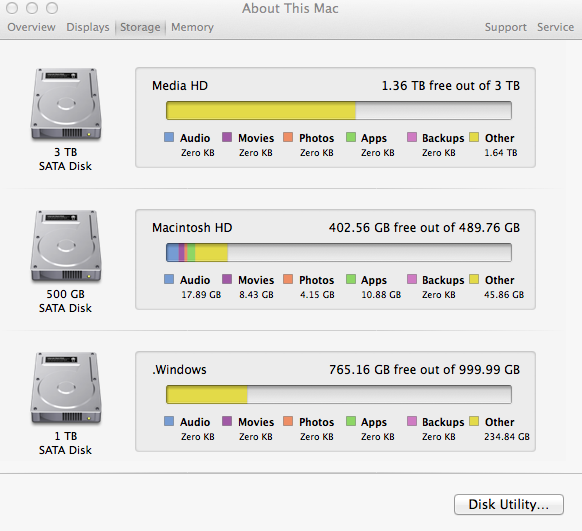Click the green Apps swatch under Macintosh HD
The width and height of the screenshot is (582, 531).
[x=351, y=279]
